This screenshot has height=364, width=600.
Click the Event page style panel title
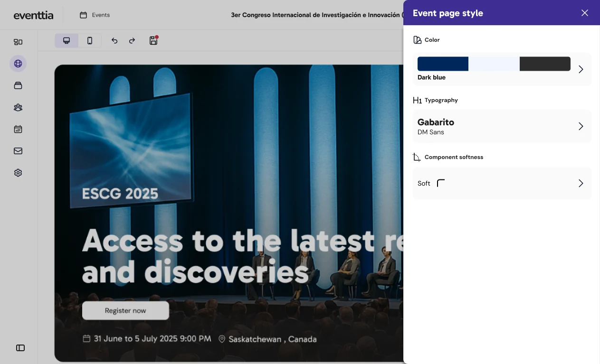tap(448, 13)
